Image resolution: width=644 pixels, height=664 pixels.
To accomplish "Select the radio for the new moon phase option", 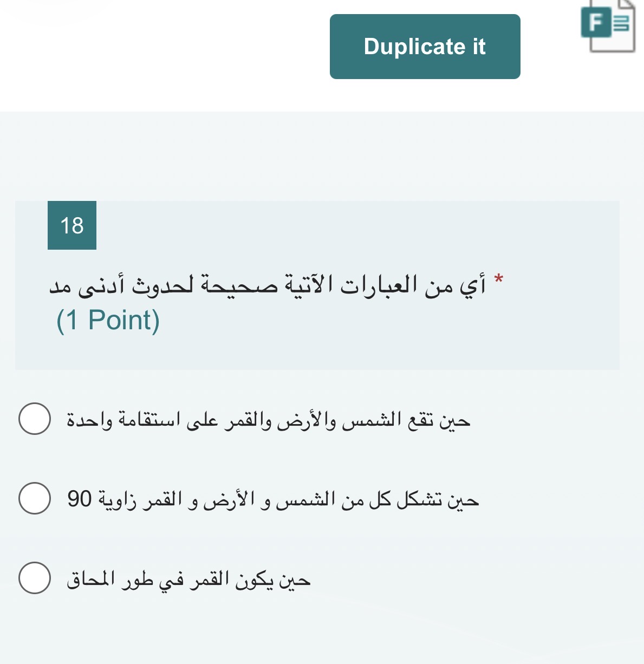I will click(x=35, y=578).
